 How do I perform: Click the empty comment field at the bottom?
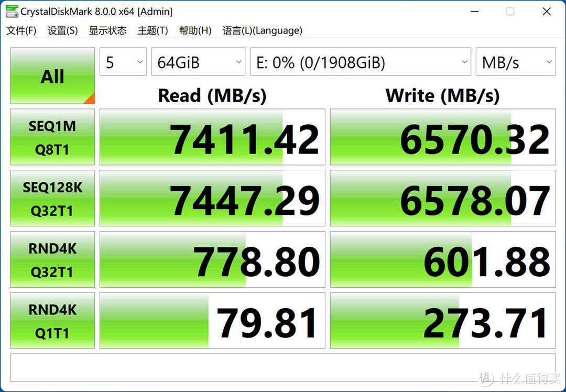[283, 367]
